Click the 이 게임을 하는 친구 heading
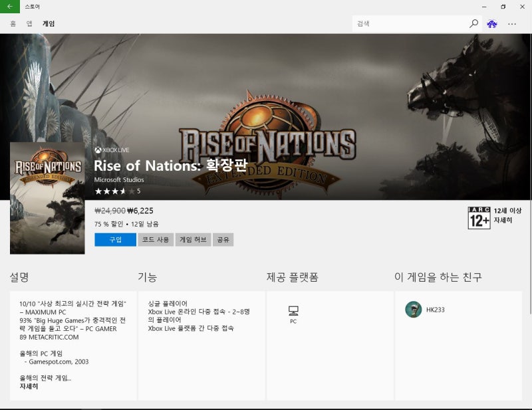The width and height of the screenshot is (532, 410). (438, 277)
